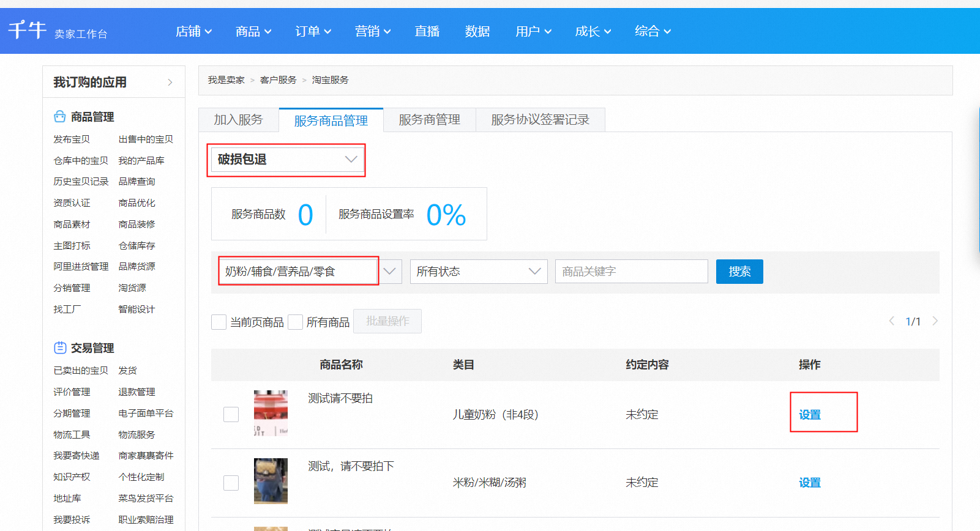Expand the 订单 top menu

[313, 31]
